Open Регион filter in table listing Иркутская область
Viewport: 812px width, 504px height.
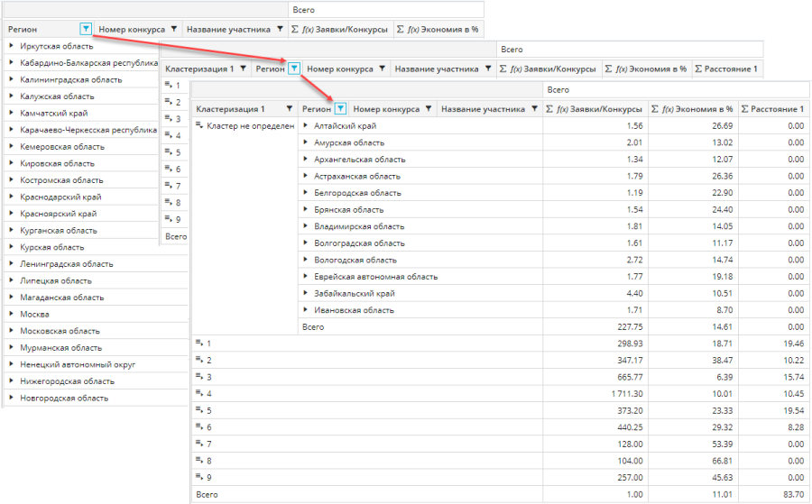point(86,29)
